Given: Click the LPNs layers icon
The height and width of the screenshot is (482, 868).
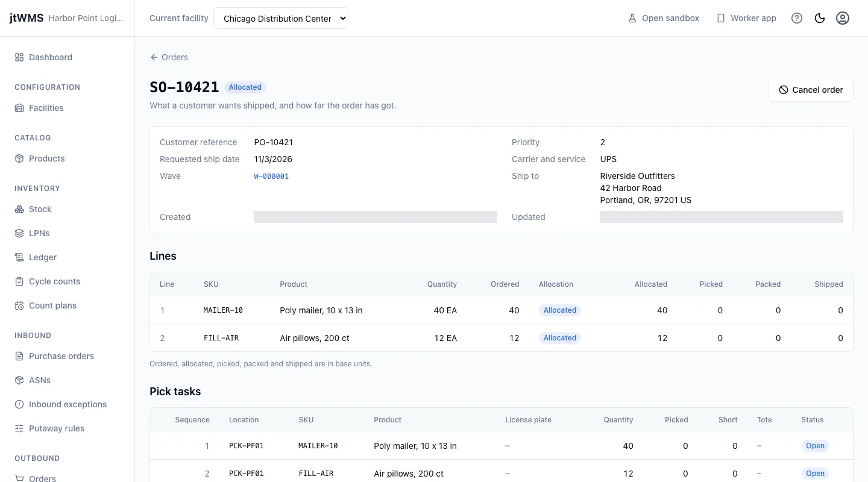Looking at the screenshot, I should point(19,233).
